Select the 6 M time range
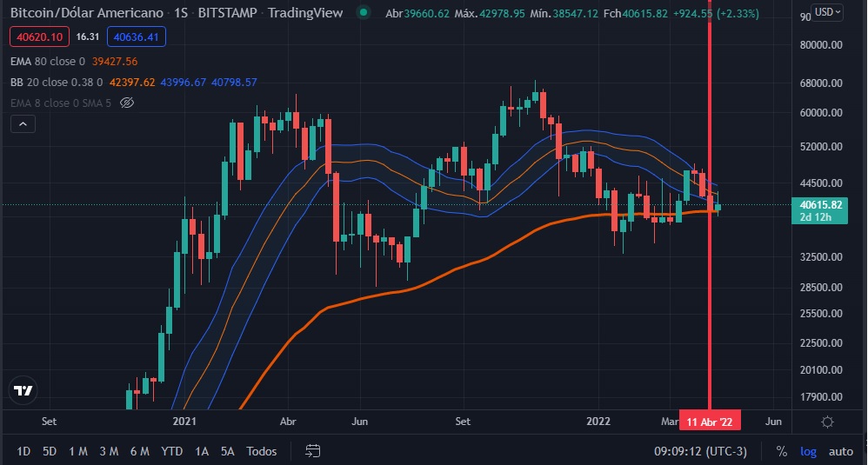 pyautogui.click(x=139, y=451)
